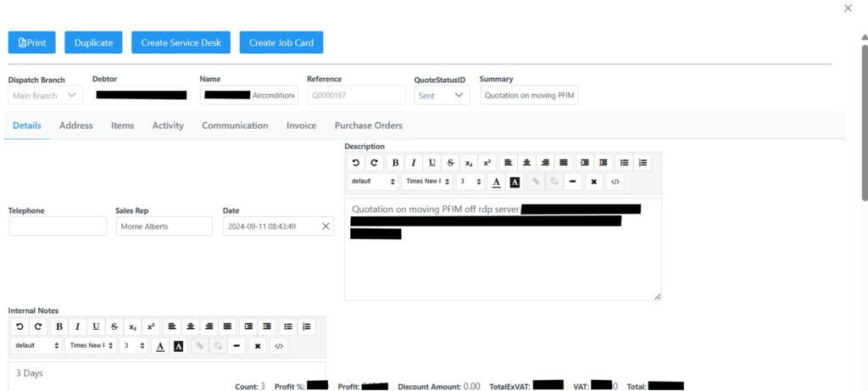Open the QuoteStatusID dropdown showing Sent
The width and height of the screenshot is (868, 391).
coord(443,96)
